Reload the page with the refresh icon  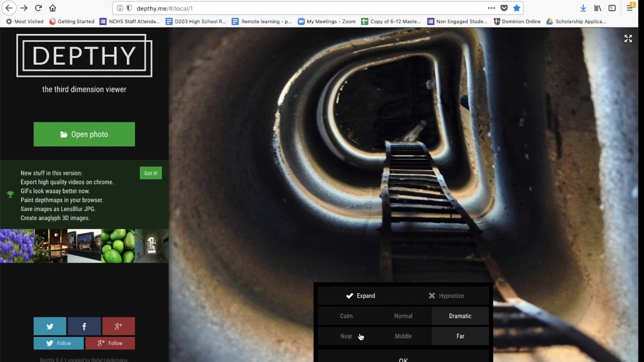pos(38,8)
